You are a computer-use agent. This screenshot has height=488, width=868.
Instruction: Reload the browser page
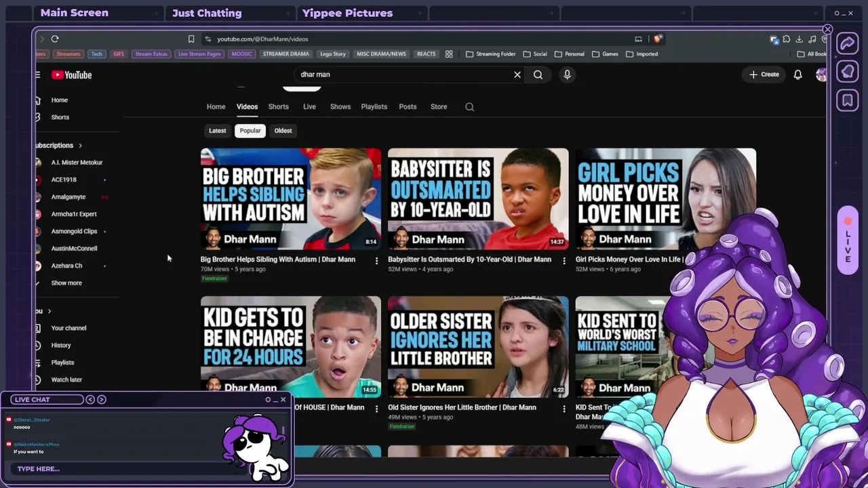(55, 39)
